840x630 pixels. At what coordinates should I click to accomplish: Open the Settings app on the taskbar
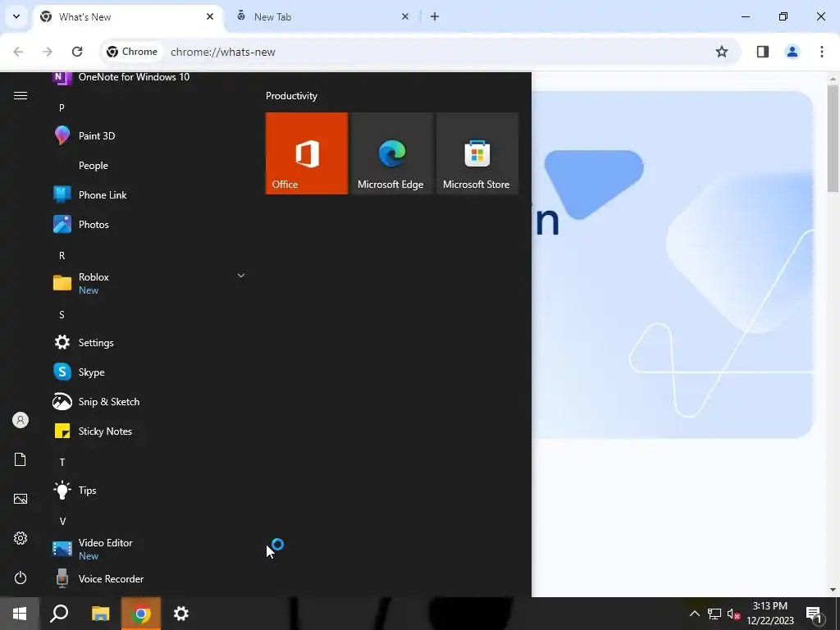pyautogui.click(x=181, y=614)
